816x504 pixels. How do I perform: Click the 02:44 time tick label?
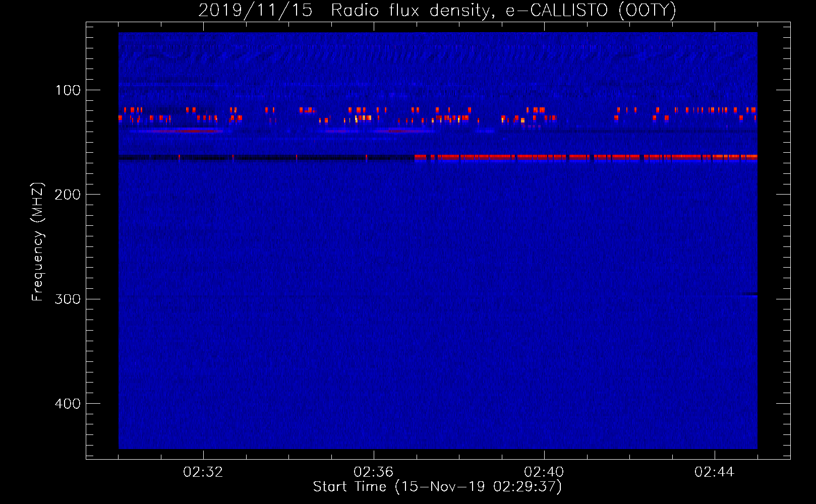715,472
